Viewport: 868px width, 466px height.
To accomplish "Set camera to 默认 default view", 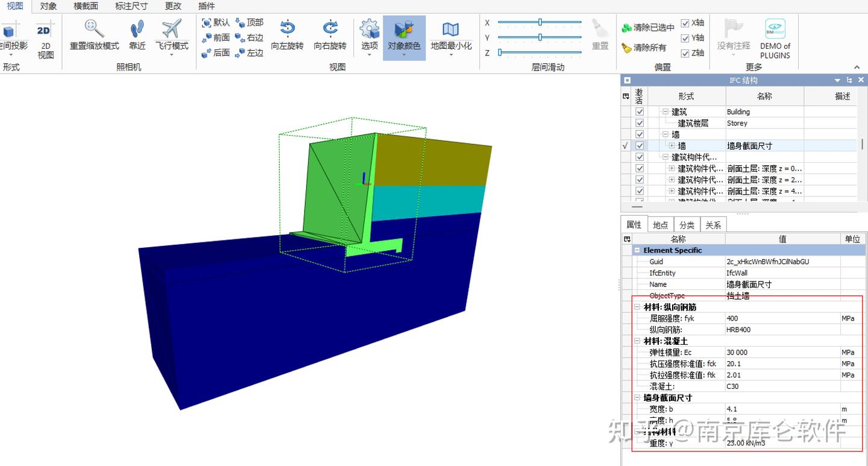I will click(x=216, y=22).
